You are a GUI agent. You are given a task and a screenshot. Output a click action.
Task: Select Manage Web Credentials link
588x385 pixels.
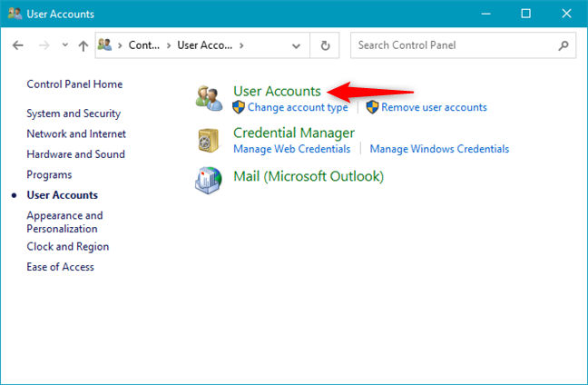(291, 149)
